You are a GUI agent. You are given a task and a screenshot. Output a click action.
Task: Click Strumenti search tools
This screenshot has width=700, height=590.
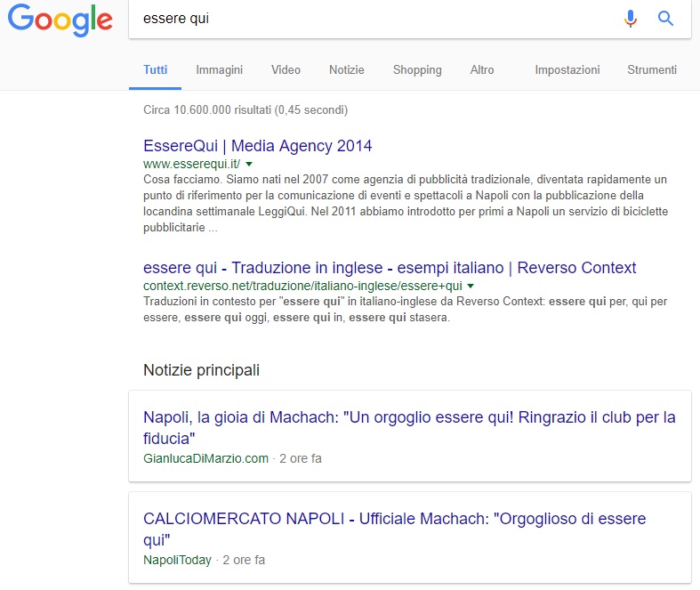(x=652, y=70)
